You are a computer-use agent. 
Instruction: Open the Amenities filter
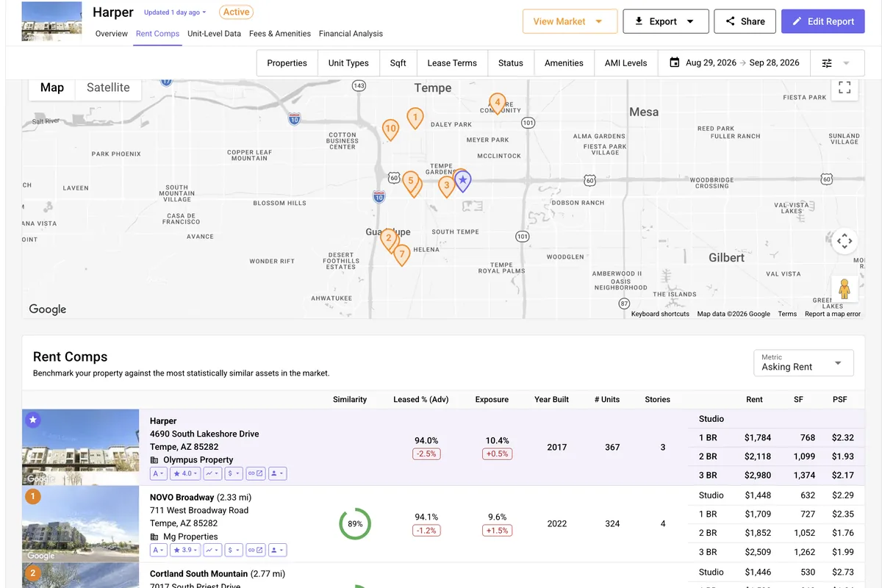tap(564, 63)
